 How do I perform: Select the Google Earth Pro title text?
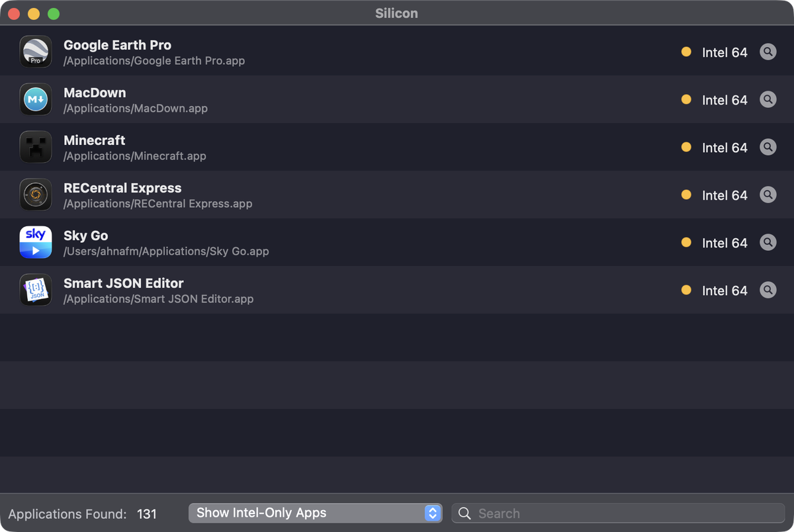pyautogui.click(x=117, y=45)
